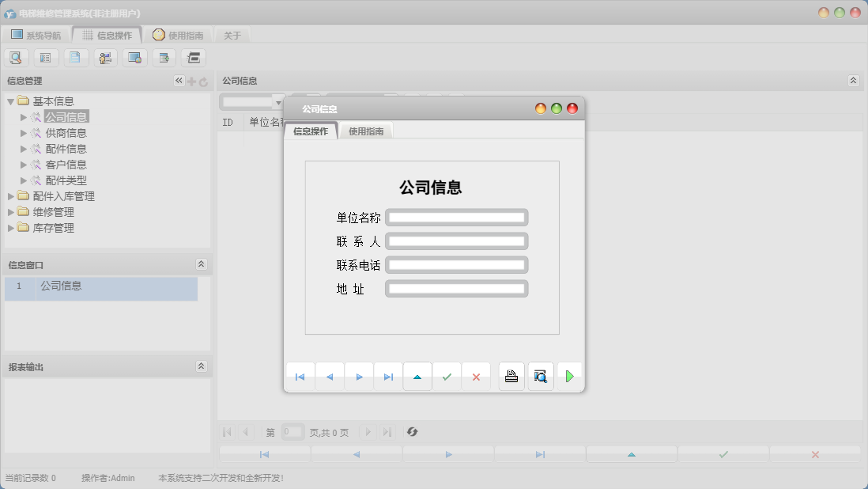Select the user management icon on the toolbar
This screenshot has width=868, height=489.
(x=105, y=57)
